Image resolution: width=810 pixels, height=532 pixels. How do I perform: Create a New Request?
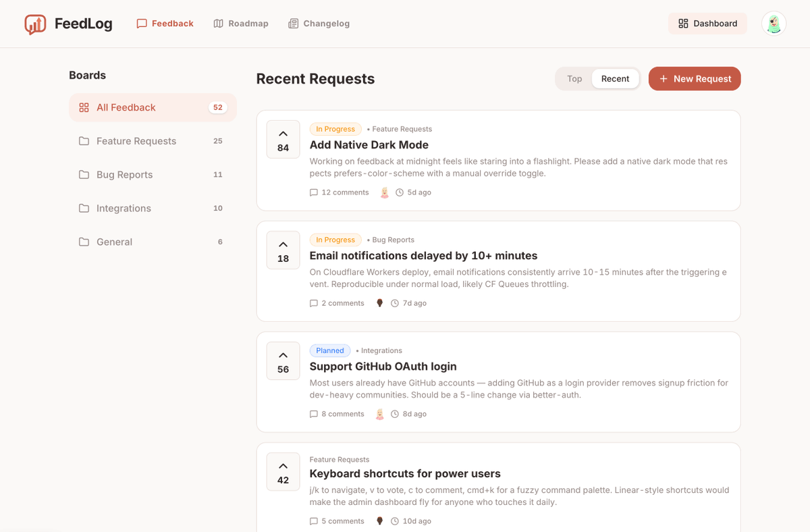695,79
